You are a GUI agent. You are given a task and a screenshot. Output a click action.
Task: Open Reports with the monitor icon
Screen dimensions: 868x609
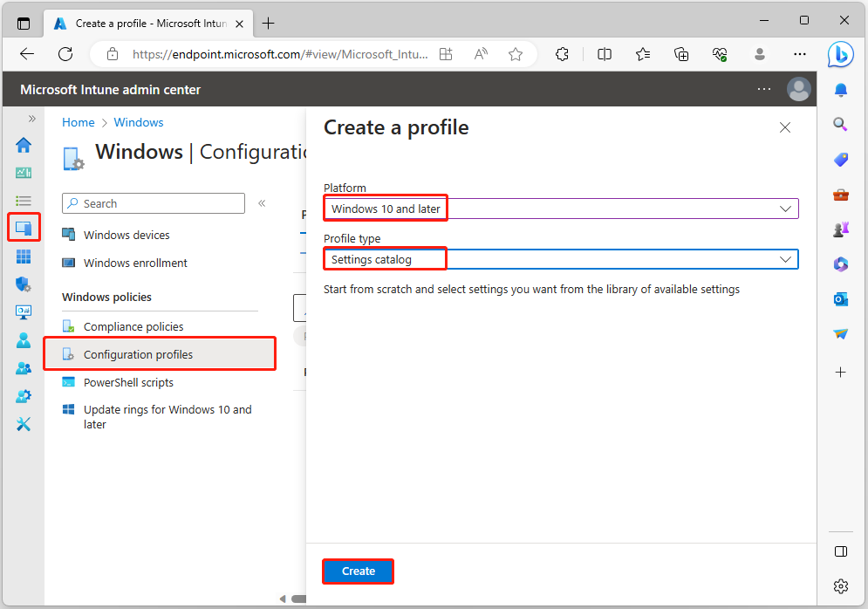24,311
